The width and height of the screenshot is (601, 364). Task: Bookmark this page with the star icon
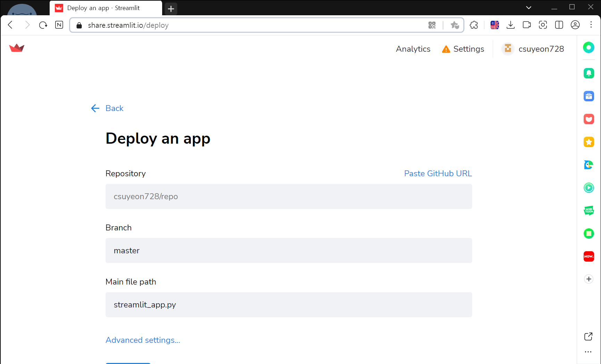pyautogui.click(x=454, y=25)
